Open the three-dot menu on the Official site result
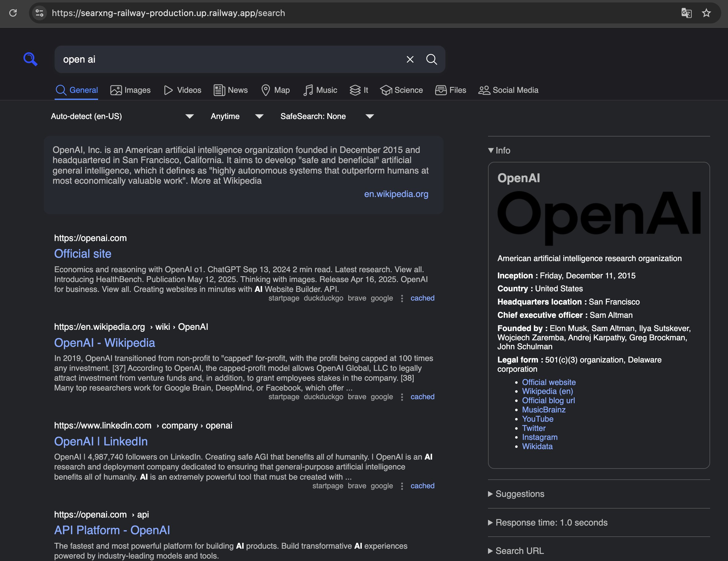Viewport: 728px width, 561px height. pyautogui.click(x=402, y=298)
